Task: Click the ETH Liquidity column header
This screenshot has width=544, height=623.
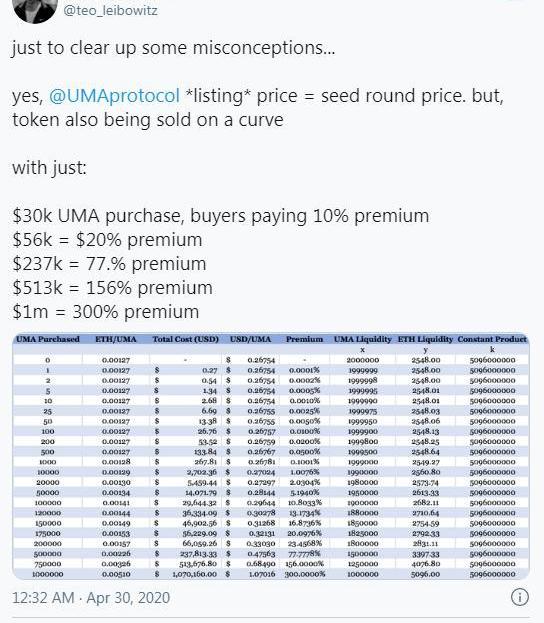Action: [425, 339]
